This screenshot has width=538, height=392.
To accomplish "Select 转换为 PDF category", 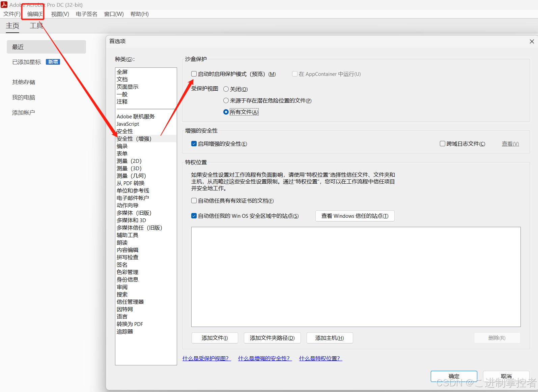I will [x=146, y=324].
